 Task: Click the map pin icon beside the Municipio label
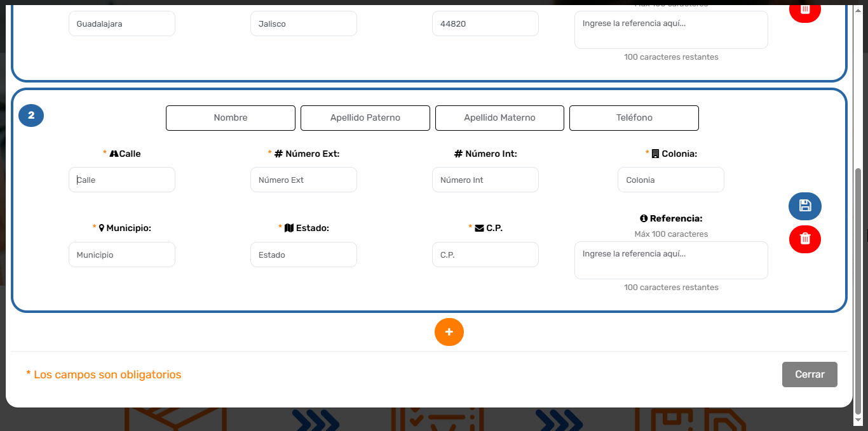[102, 228]
